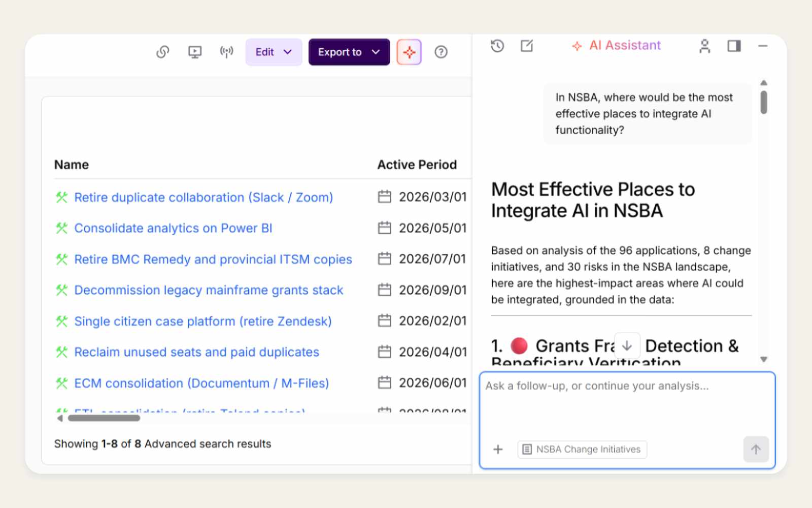This screenshot has height=508, width=812.
Task: Open Decommission legacy mainframe grants stack
Action: tap(209, 290)
